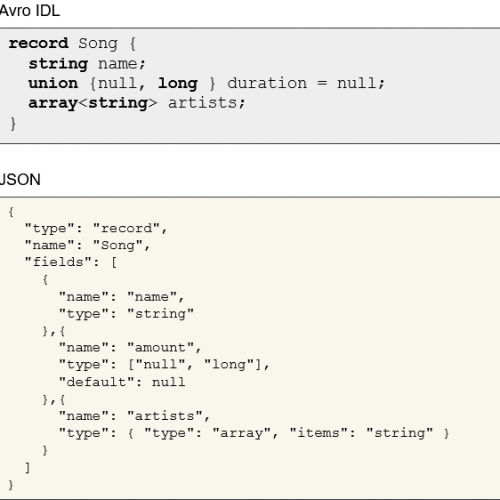Click the closing square bracket of fields

[28, 468]
